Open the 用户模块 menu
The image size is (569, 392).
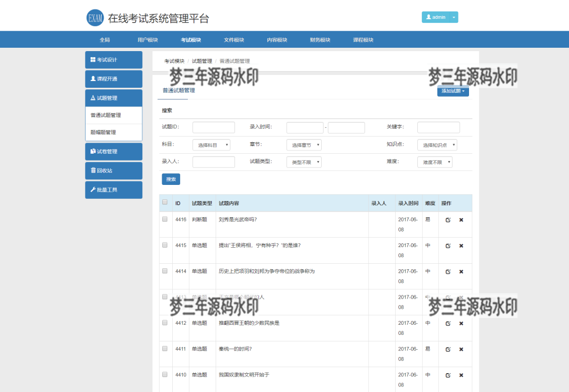(x=148, y=40)
